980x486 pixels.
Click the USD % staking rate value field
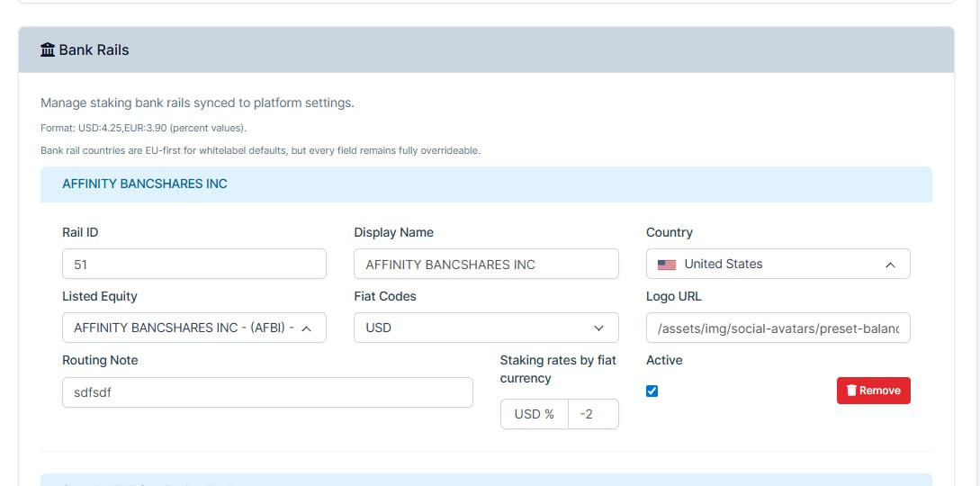(593, 414)
